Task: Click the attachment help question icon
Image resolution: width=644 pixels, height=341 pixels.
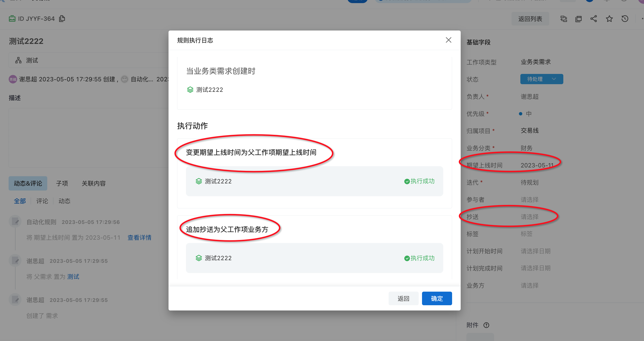Action: coord(486,325)
